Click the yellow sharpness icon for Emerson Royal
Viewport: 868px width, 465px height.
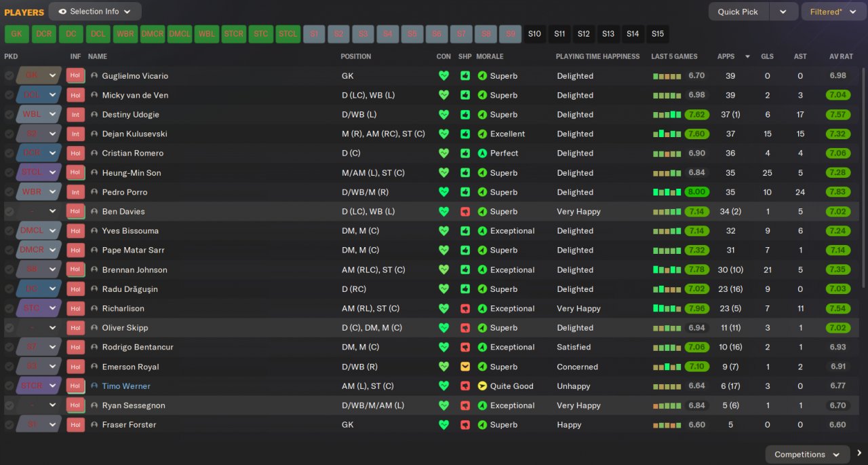pos(465,367)
